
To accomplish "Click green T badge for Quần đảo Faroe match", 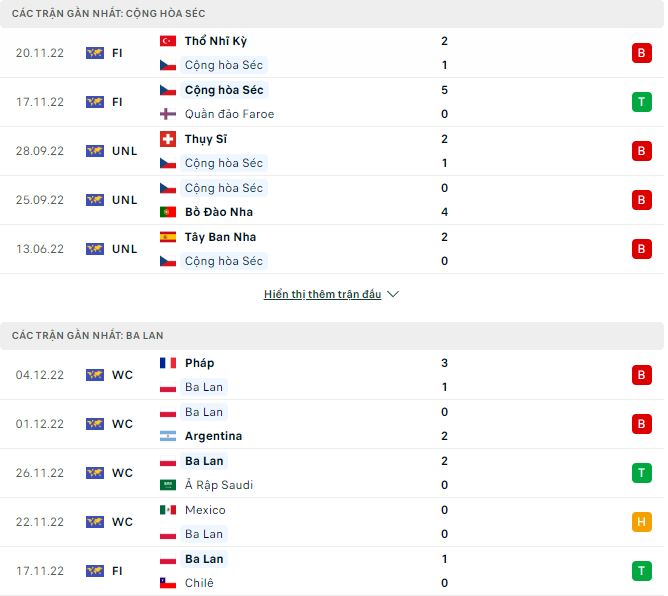I will coord(641,102).
